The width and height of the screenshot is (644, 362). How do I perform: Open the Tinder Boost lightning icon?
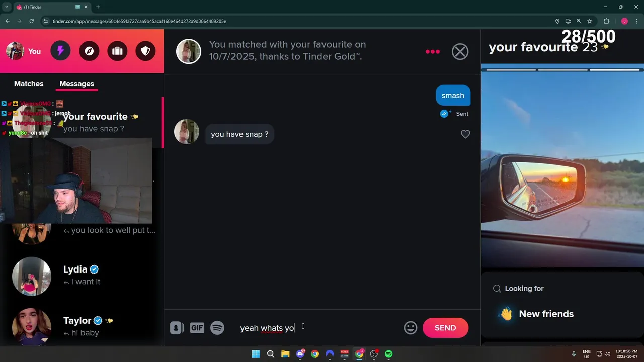(60, 51)
